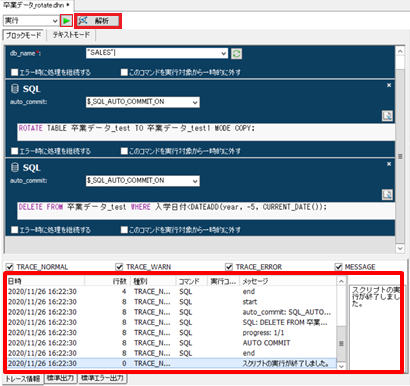Image resolution: width=410 pixels, height=386 pixels.
Task: Click the script editor scroll-down arrow
Action: coord(400,249)
